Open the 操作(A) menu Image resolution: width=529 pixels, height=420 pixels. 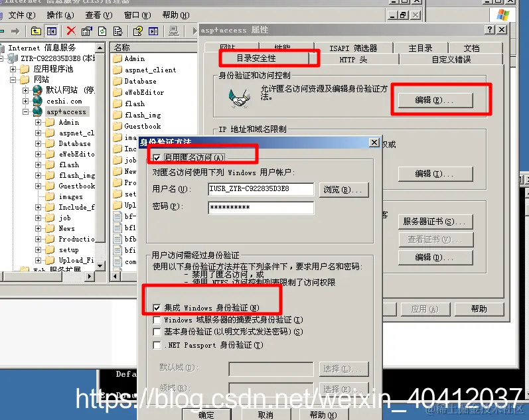[x=60, y=15]
